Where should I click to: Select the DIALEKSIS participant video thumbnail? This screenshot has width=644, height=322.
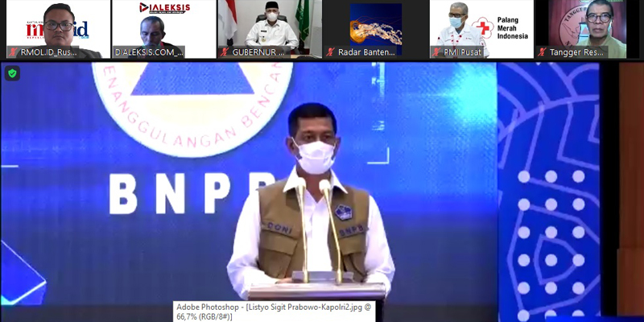click(x=163, y=24)
